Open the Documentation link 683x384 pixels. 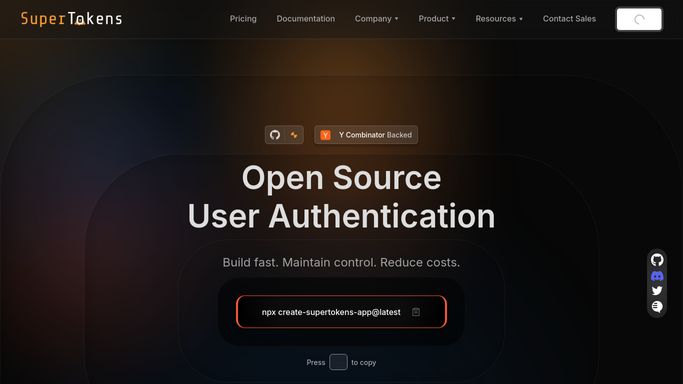pos(306,19)
